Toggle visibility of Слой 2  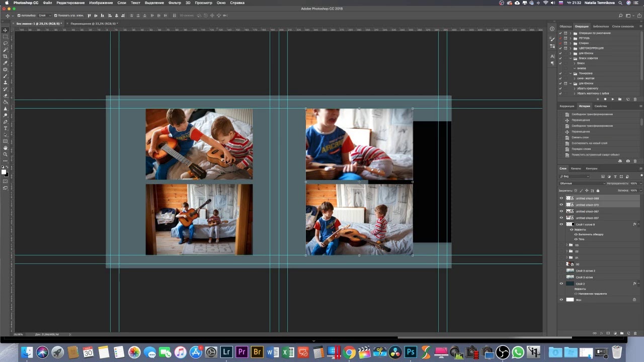click(x=561, y=284)
